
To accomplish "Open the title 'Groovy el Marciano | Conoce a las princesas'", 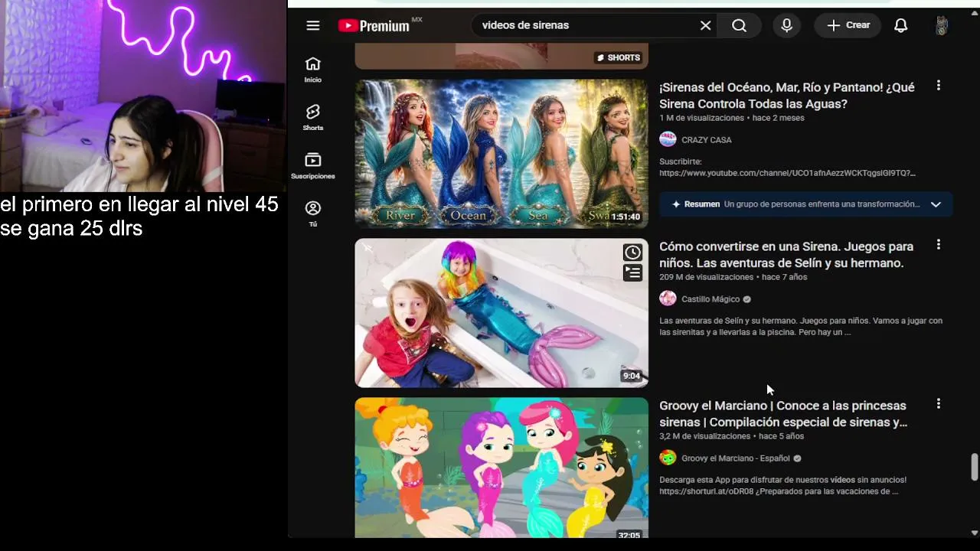I will (x=783, y=414).
